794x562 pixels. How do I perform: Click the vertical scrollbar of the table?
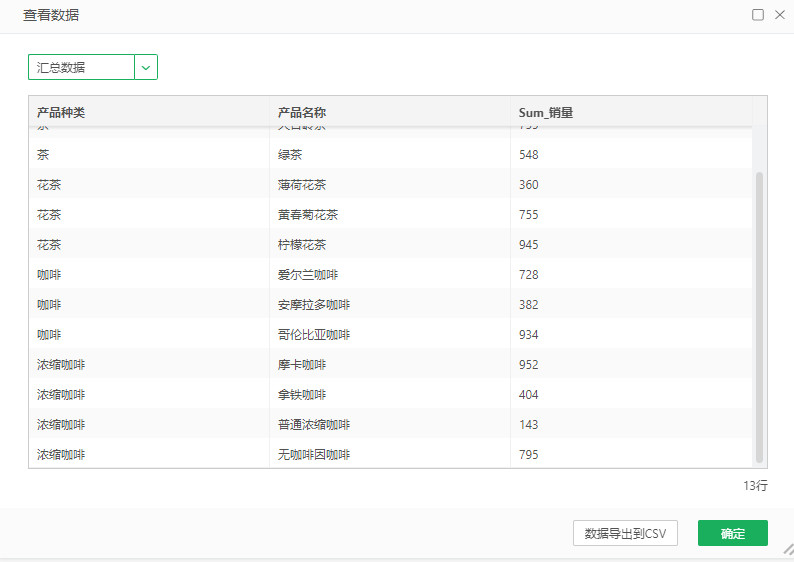click(x=759, y=315)
